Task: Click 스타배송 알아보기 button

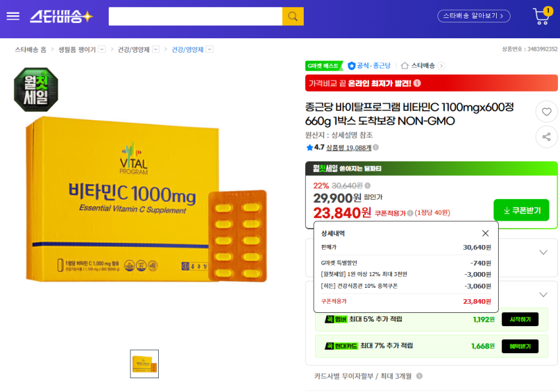Action: (474, 16)
